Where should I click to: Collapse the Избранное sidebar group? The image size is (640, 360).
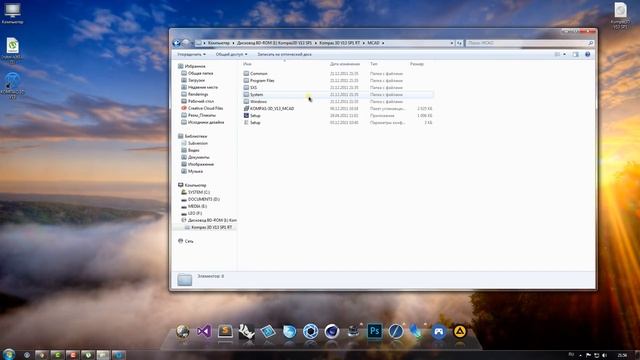click(x=195, y=66)
